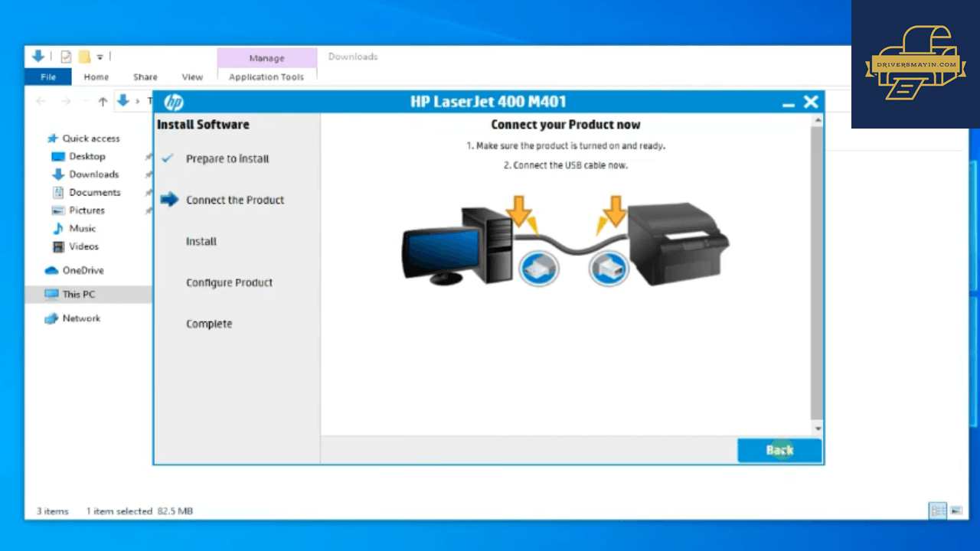Click the File Explorer down-arrow window icon
Image resolution: width=980 pixels, height=551 pixels.
(38, 56)
